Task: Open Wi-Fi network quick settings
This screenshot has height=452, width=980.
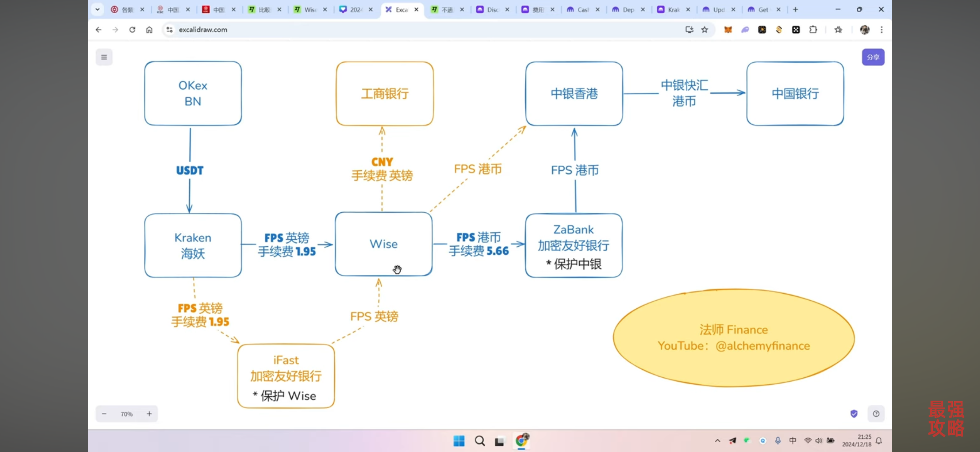Action: pos(807,440)
